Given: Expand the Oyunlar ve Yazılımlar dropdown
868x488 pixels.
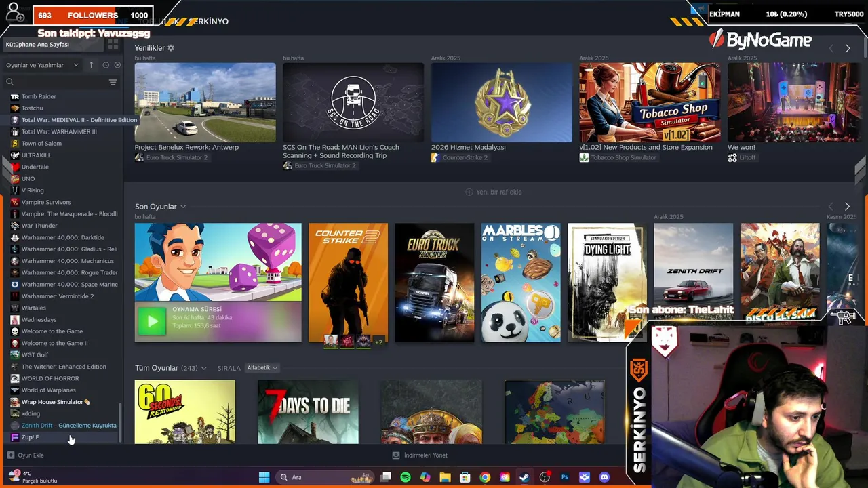Looking at the screenshot, I should 42,65.
